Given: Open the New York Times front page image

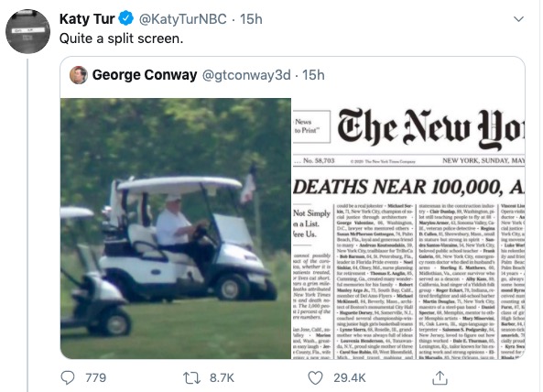Looking at the screenshot, I should pos(408,229).
